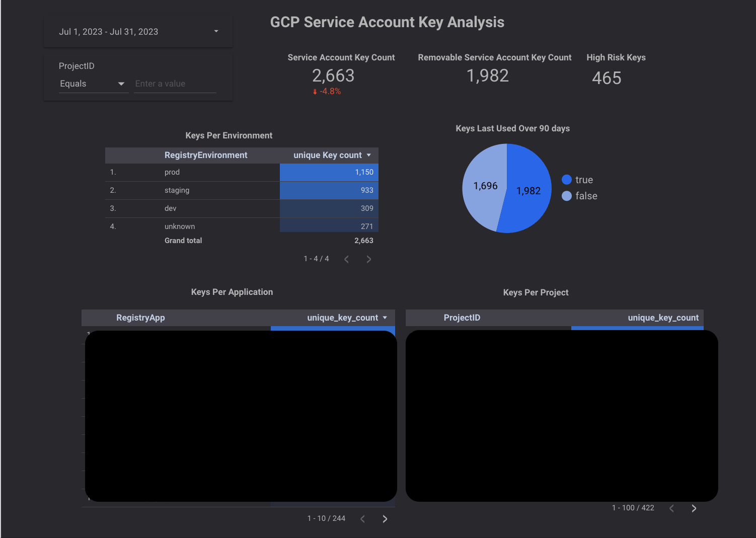Click the 'dev' environment row
756x538 pixels.
point(242,208)
